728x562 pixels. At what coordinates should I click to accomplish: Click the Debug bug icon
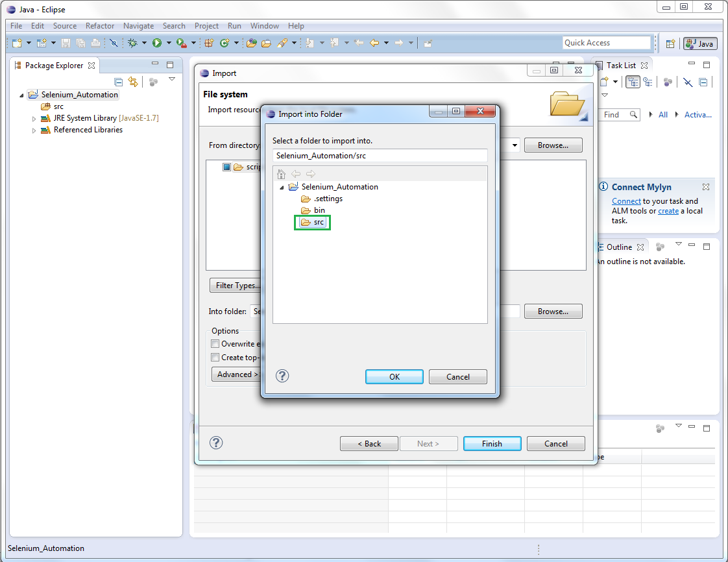pos(133,43)
